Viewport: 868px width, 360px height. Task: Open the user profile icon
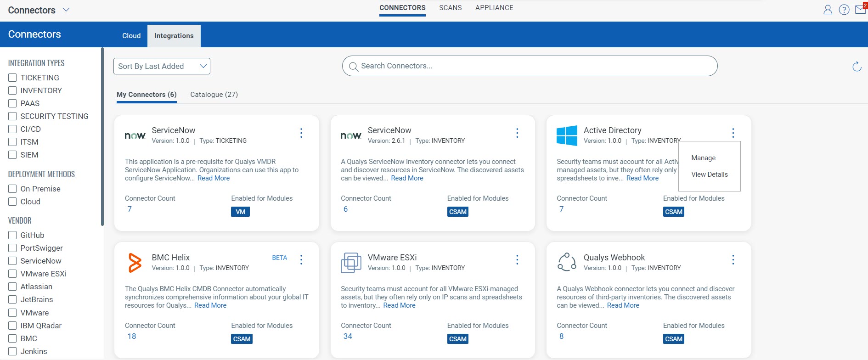point(828,10)
